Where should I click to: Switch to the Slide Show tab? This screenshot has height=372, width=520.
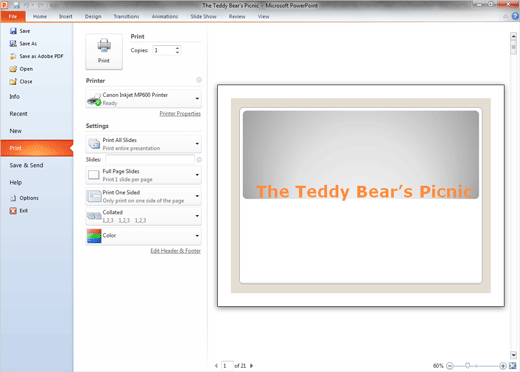203,16
